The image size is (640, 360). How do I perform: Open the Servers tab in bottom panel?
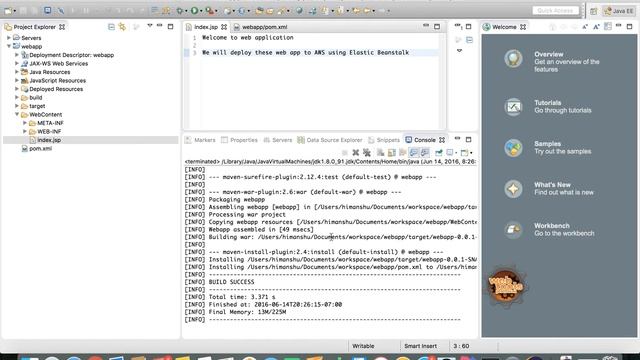(278, 140)
